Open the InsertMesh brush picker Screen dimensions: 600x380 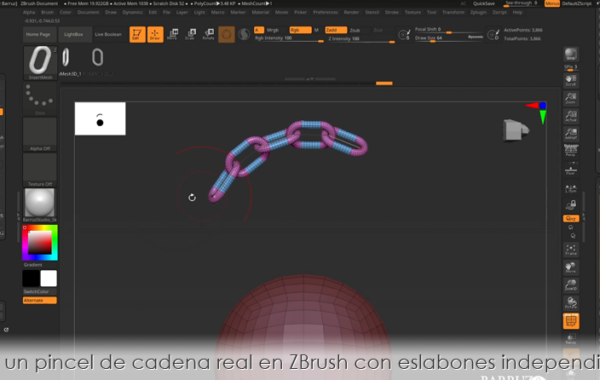click(40, 63)
